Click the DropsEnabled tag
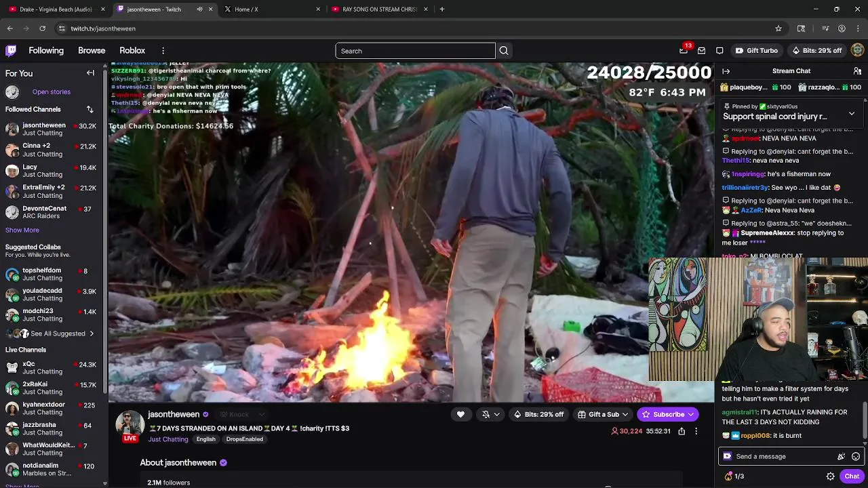 coord(244,439)
